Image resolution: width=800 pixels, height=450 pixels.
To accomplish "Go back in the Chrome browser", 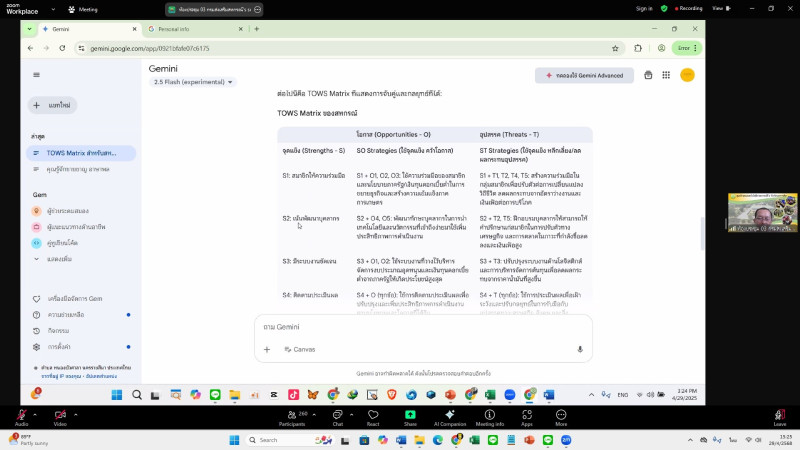I will [31, 48].
